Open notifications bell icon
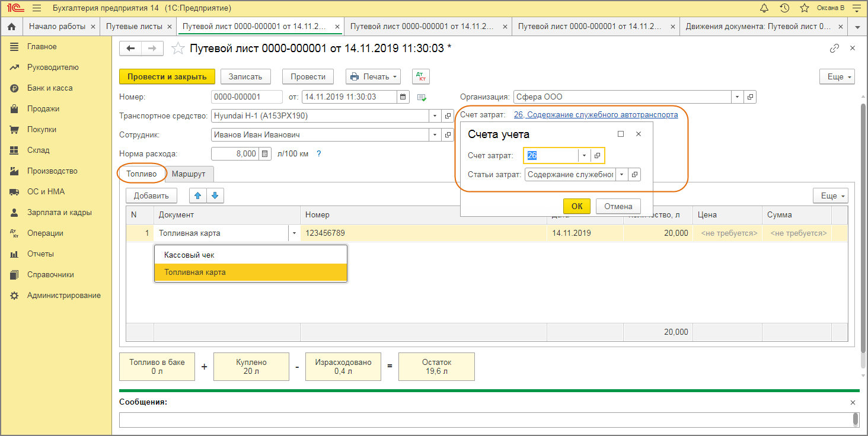The height and width of the screenshot is (436, 868). (764, 8)
